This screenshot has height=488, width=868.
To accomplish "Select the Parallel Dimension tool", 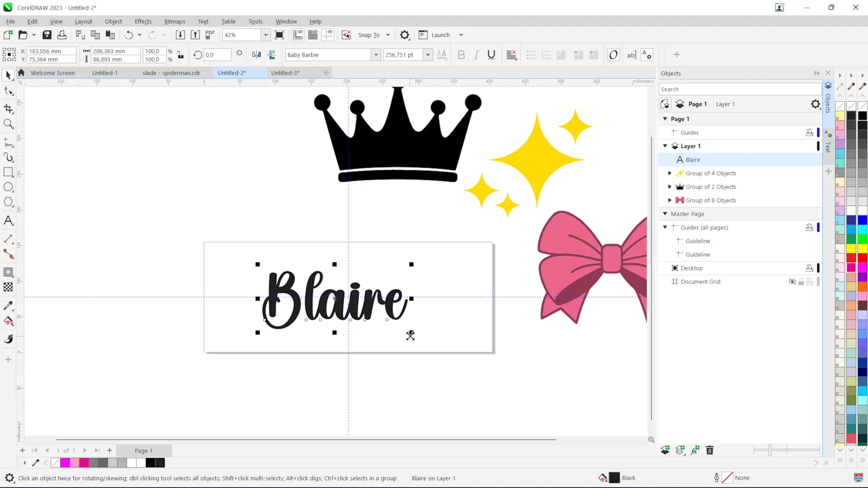I will (8, 239).
